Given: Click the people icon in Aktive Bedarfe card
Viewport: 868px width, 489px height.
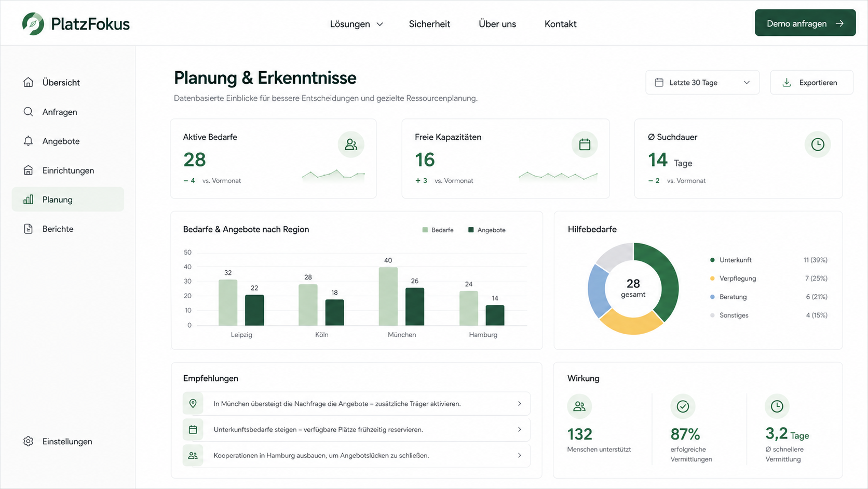Looking at the screenshot, I should click(351, 144).
